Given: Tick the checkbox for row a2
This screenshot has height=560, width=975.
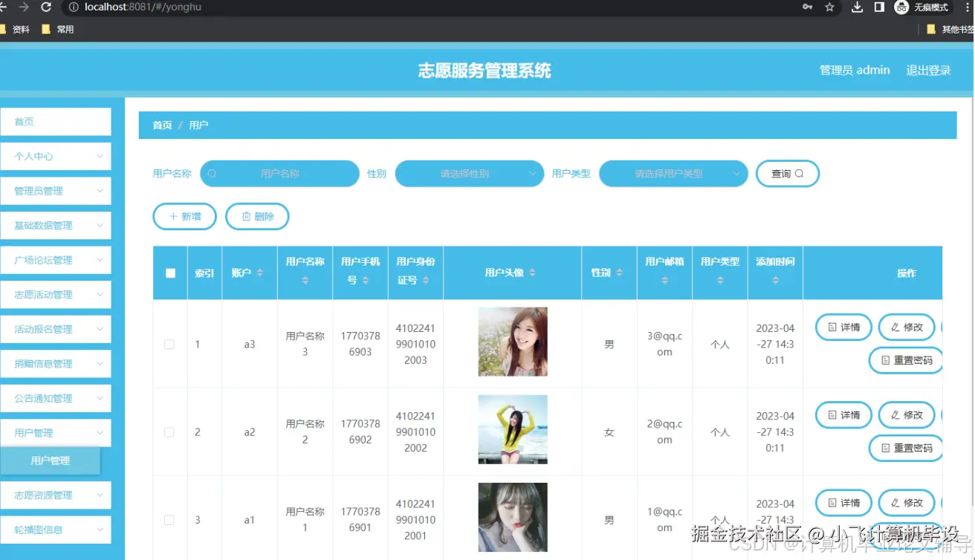Looking at the screenshot, I should pyautogui.click(x=169, y=432).
